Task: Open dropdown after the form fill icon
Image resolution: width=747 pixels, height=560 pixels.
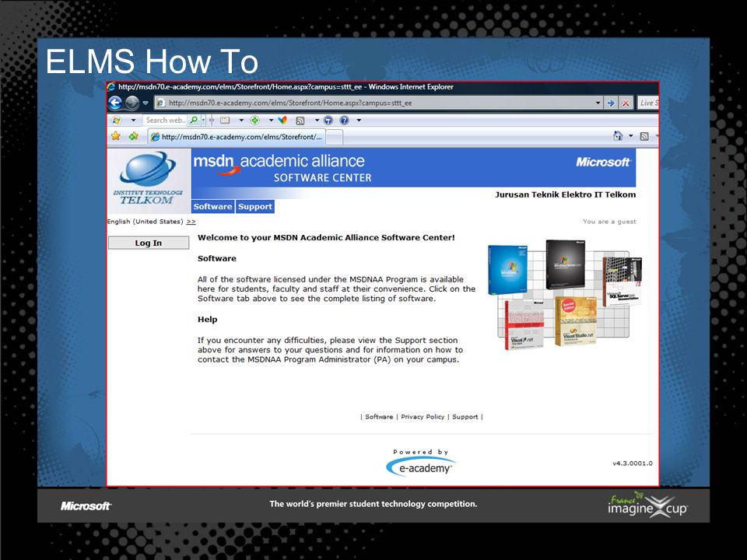Action: [241, 121]
